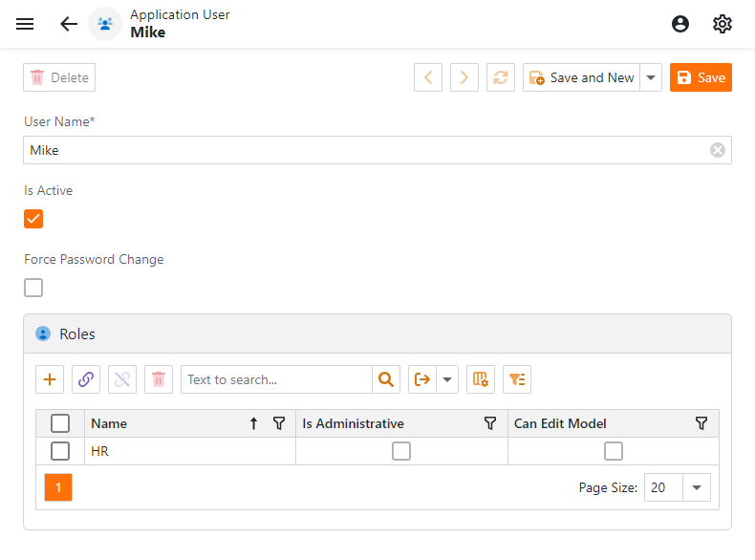Click the Roles panel title
Viewport: 755px width, 560px height.
click(x=77, y=334)
